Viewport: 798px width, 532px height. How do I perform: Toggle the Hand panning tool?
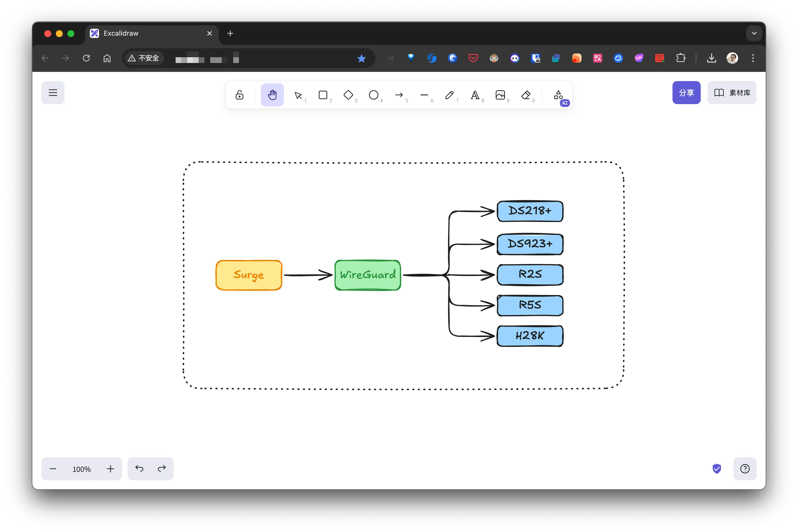(272, 95)
